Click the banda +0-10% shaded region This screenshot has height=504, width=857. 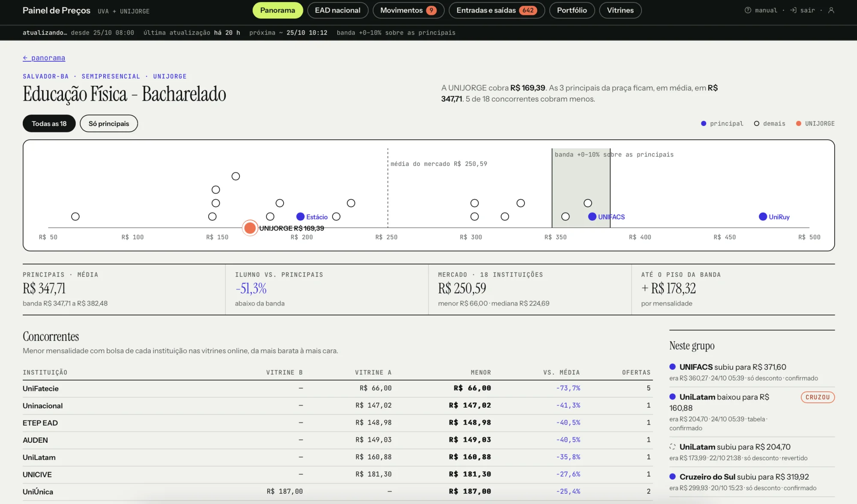tap(581, 189)
